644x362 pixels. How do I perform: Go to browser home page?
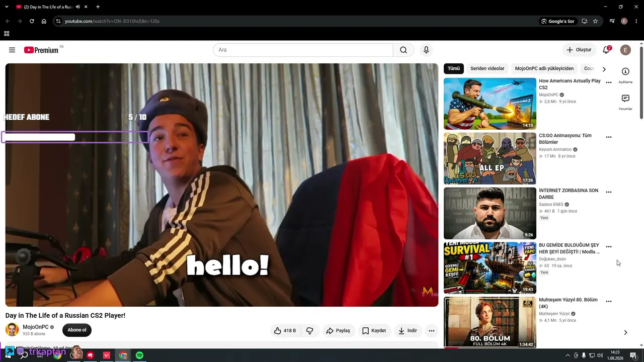(44, 21)
